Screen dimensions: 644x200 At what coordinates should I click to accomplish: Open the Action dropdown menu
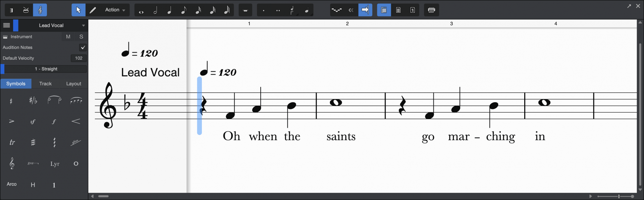click(115, 10)
